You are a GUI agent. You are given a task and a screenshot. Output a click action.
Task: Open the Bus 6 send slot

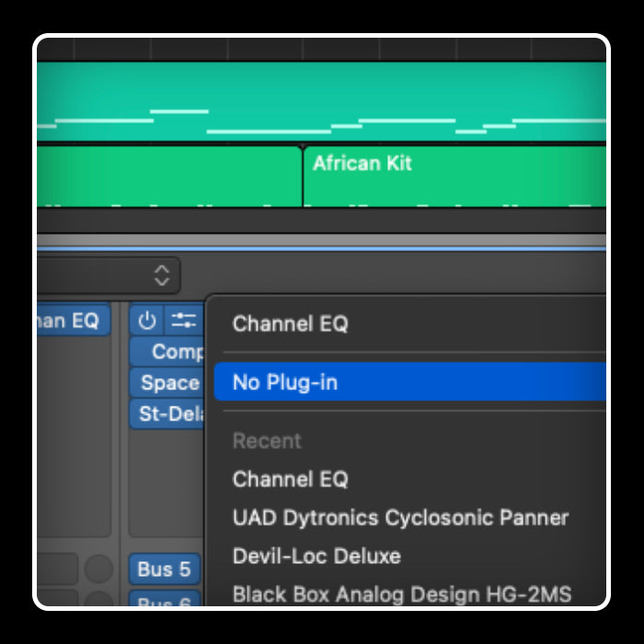point(164,601)
